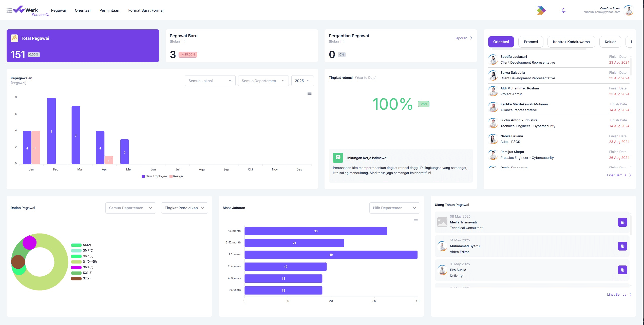The image size is (644, 325).
Task: Switch to Kontrak Kadaluwarsa tab
Action: click(571, 42)
